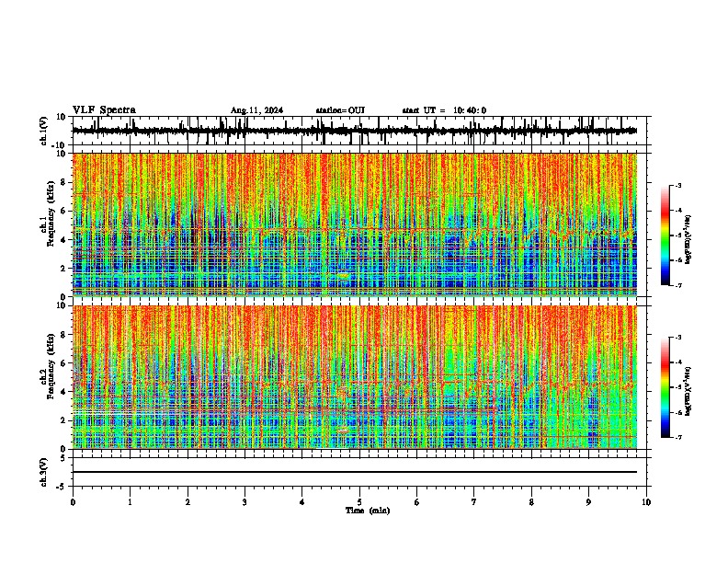The height and width of the screenshot is (563, 728).
Task: Click the '-3' label on ch.1 color scale
Action: point(678,185)
